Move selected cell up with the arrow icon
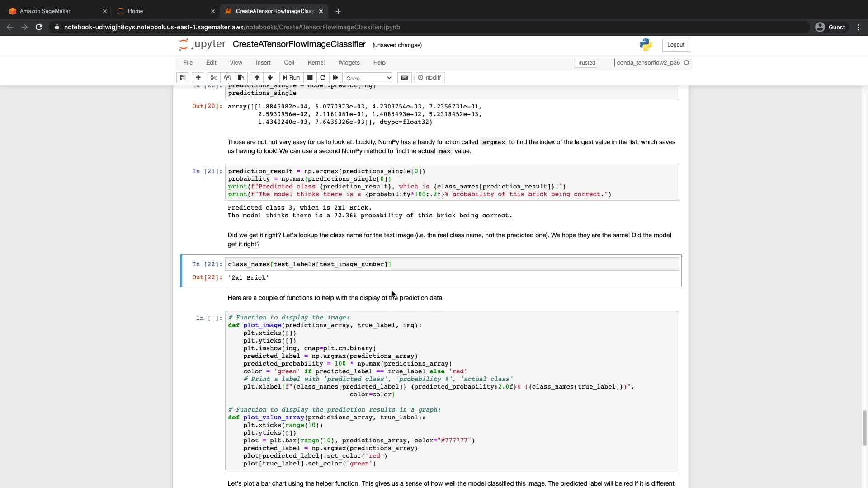 coord(257,78)
